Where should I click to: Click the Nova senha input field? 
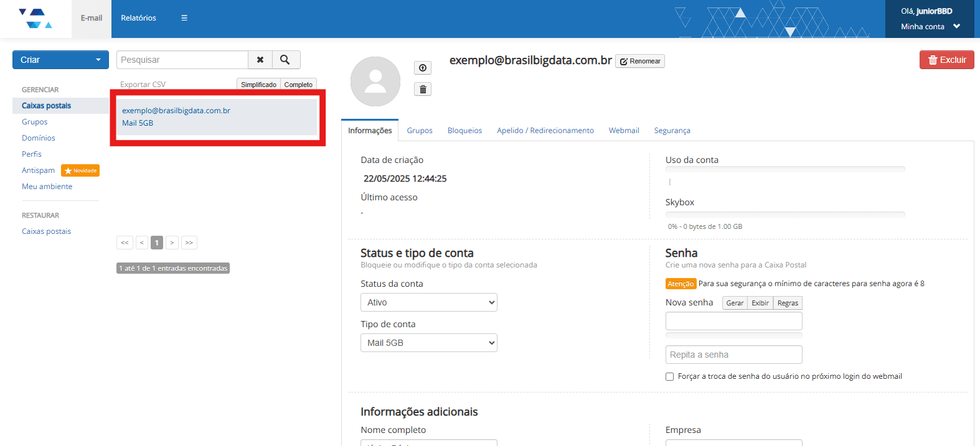pyautogui.click(x=733, y=321)
